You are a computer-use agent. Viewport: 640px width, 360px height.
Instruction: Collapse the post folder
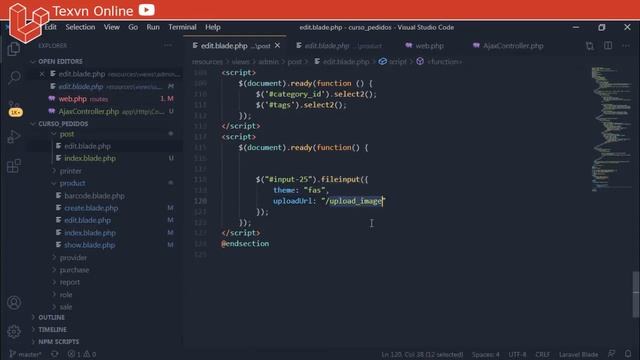tap(67, 134)
